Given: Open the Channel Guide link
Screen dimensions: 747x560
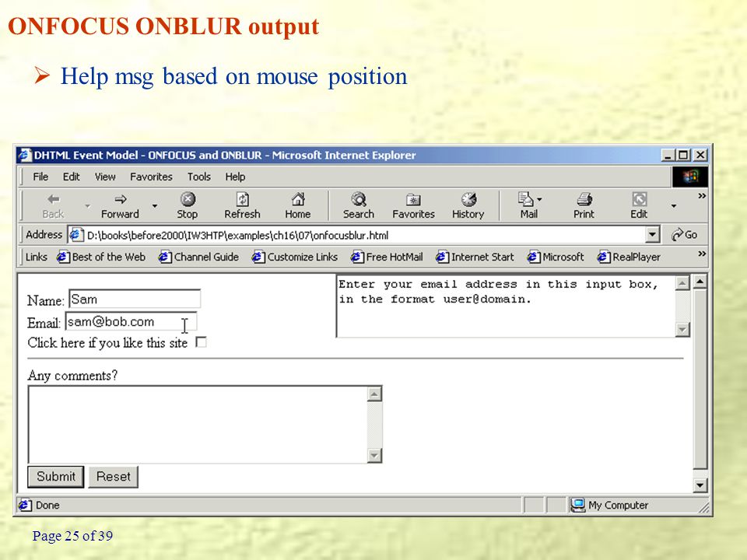Looking at the screenshot, I should (x=198, y=257).
